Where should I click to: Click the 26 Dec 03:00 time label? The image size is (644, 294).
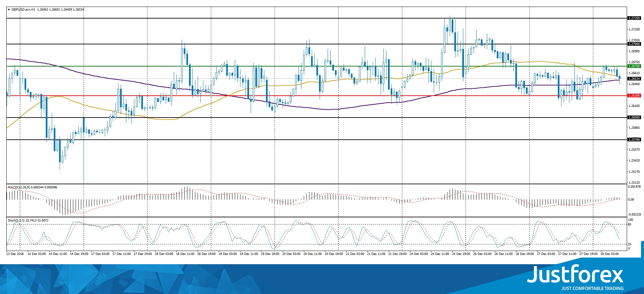(482, 254)
